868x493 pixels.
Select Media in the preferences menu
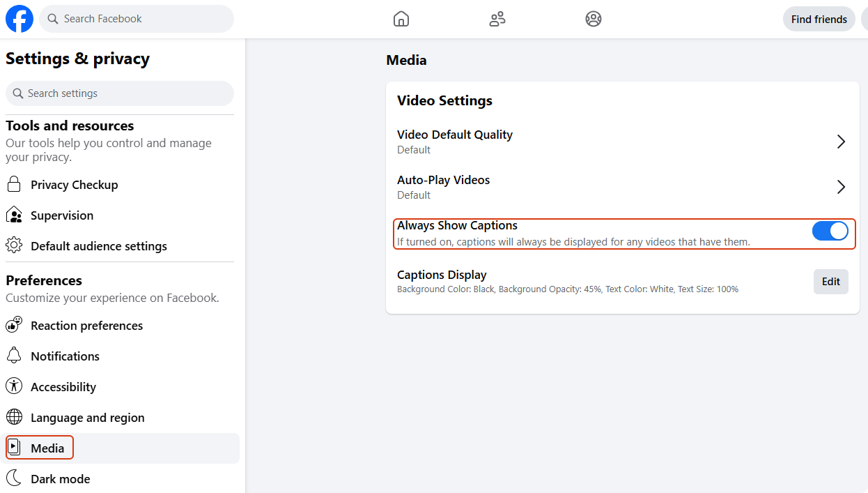tap(47, 448)
